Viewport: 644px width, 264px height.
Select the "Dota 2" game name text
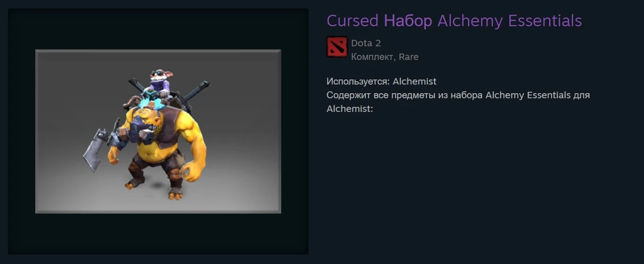[x=366, y=43]
